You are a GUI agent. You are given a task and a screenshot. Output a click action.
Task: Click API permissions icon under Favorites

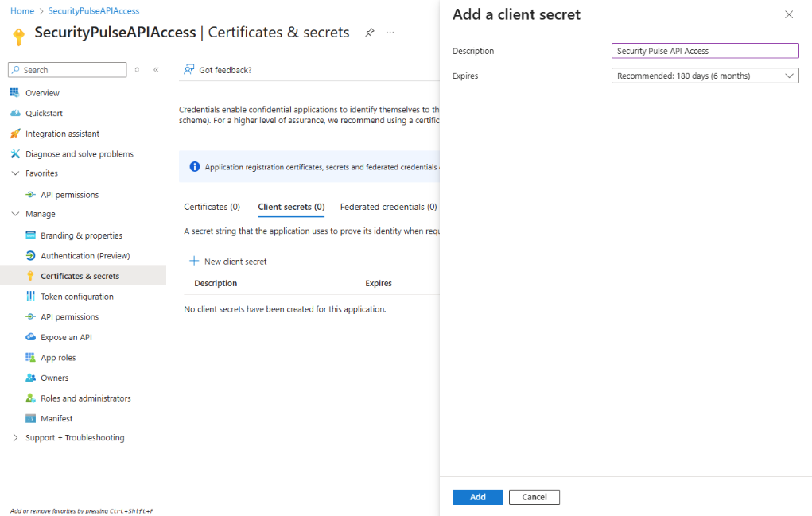click(x=30, y=195)
